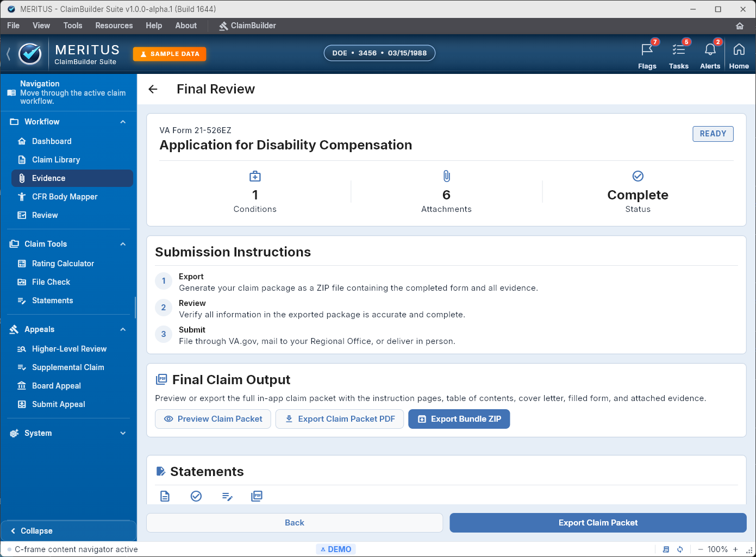Screen dimensions: 756x557
Task: Select the Evidence paperclip item in Workflow
Action: pos(49,178)
